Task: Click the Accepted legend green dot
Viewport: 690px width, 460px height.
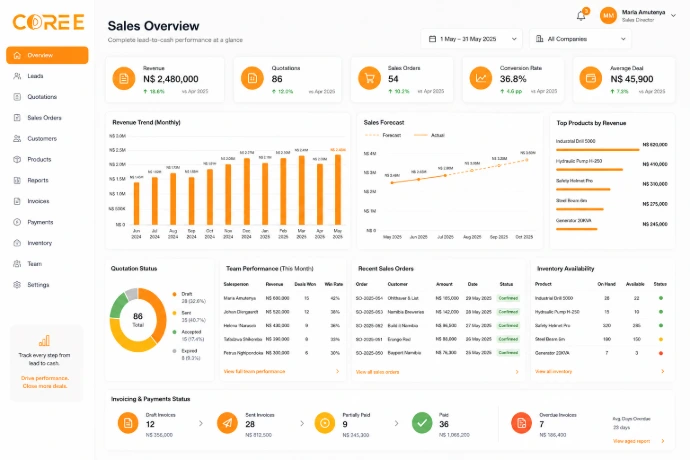Action: tap(175, 332)
